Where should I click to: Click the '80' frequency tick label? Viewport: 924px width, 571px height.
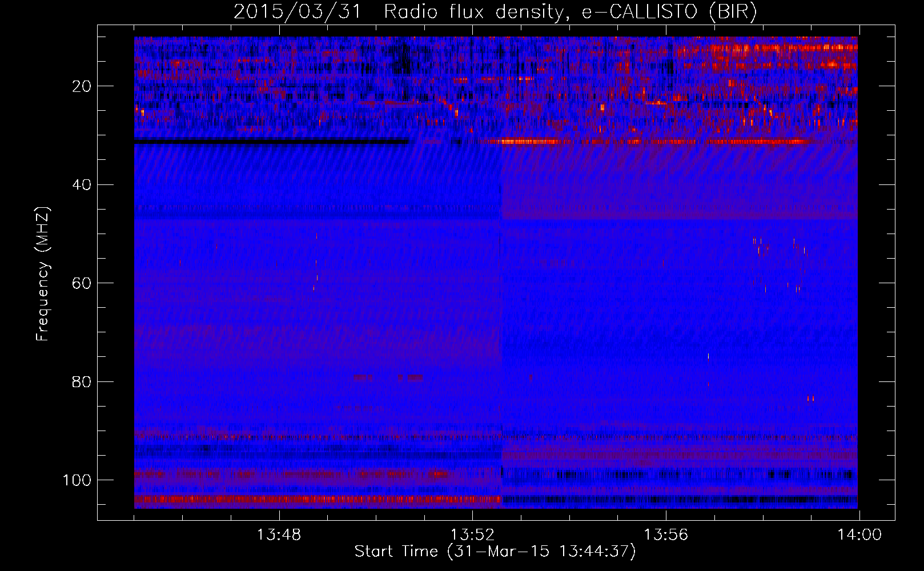click(x=82, y=382)
